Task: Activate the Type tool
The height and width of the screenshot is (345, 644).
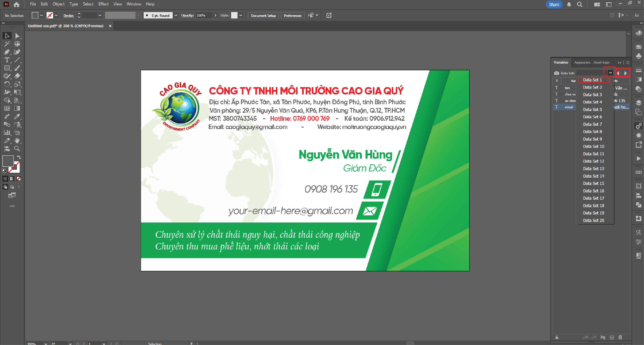Action: pyautogui.click(x=7, y=60)
